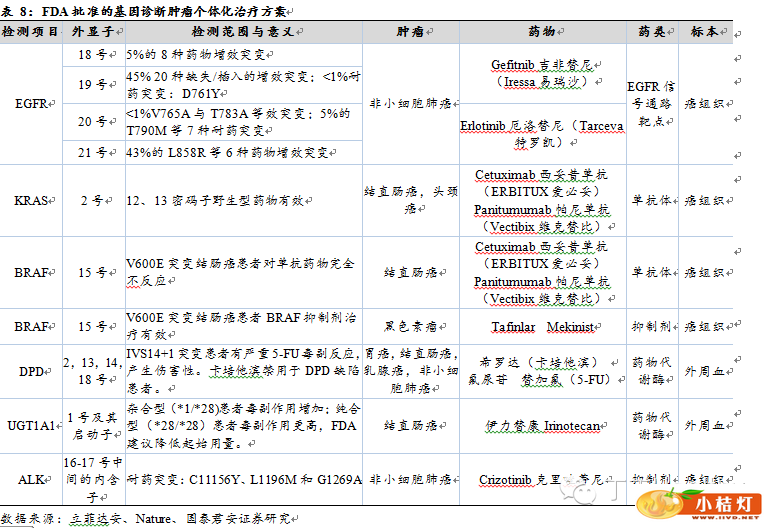
Task: Click the EGFR row label cell
Action: coord(30,103)
